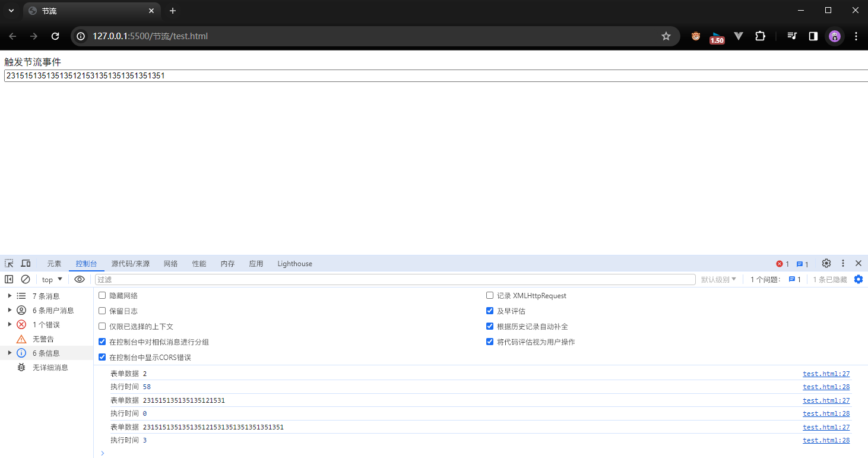Enable 保留日志 checkbox
Screen dimensions: 868x458
click(102, 311)
